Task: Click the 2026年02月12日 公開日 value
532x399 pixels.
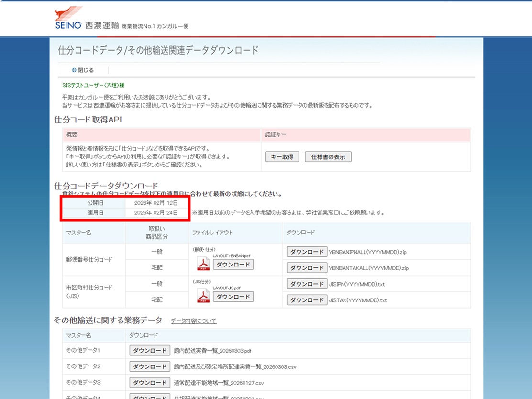Action: [156, 203]
